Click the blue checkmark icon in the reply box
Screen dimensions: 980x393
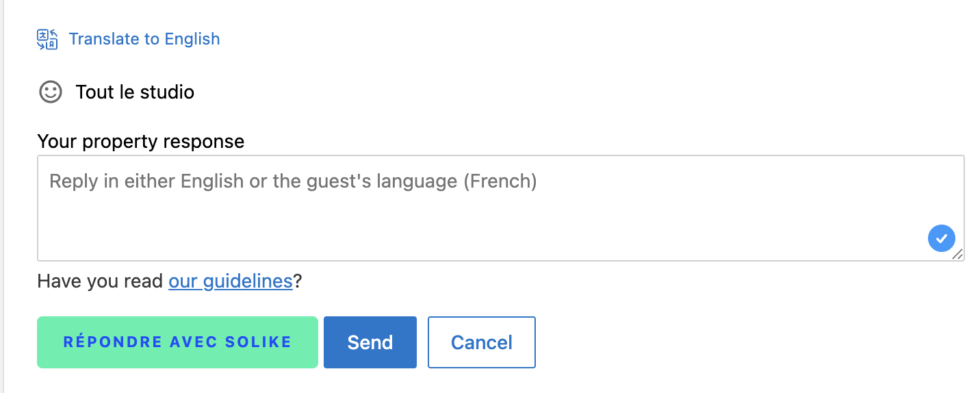coord(941,238)
